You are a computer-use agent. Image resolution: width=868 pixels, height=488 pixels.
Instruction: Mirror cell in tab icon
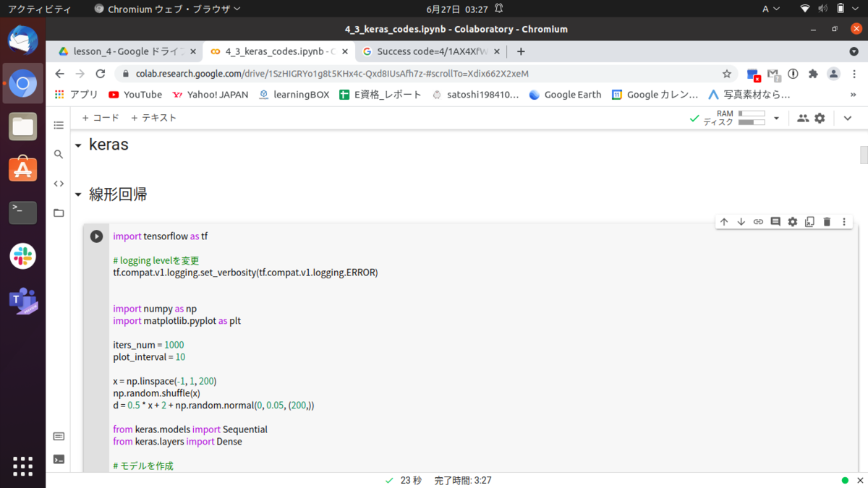coord(809,222)
